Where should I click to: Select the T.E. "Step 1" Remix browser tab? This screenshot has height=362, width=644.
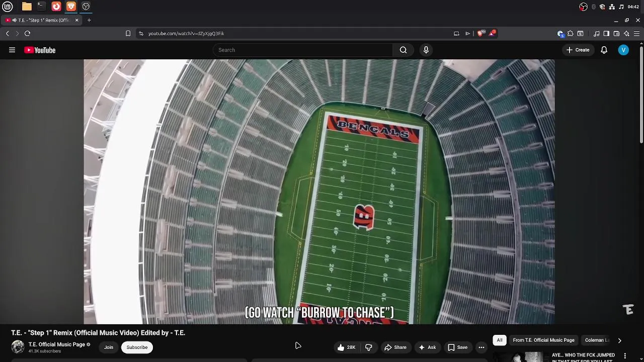(41, 20)
